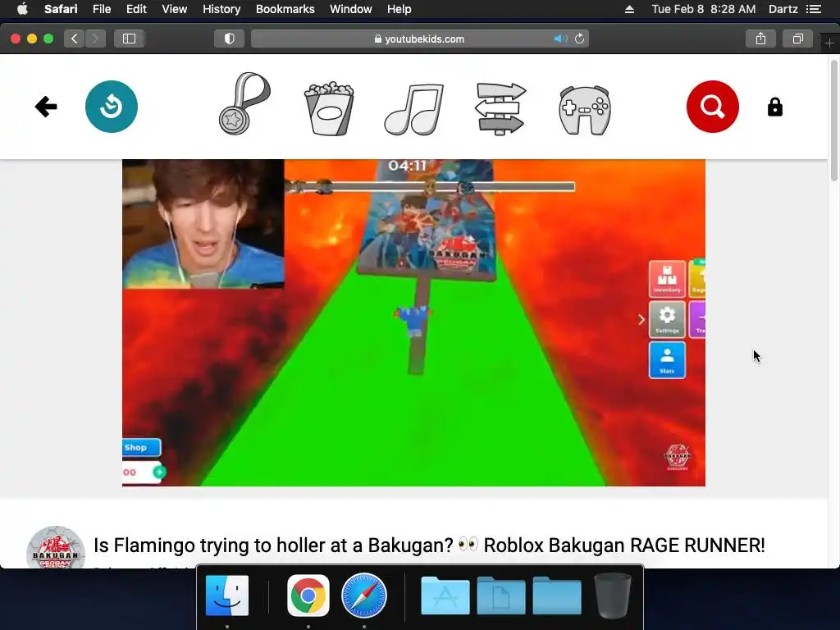Open the plain folder beside Trash

pos(557,596)
